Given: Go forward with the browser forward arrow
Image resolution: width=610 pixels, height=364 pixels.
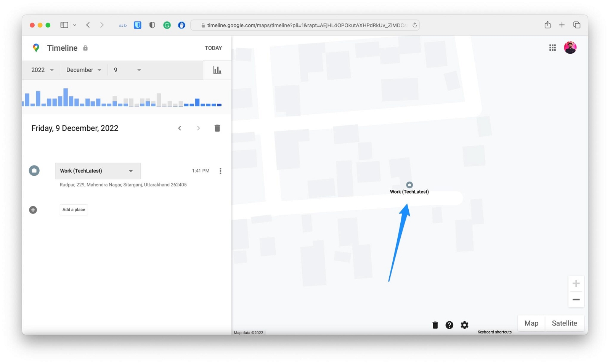Looking at the screenshot, I should 102,25.
